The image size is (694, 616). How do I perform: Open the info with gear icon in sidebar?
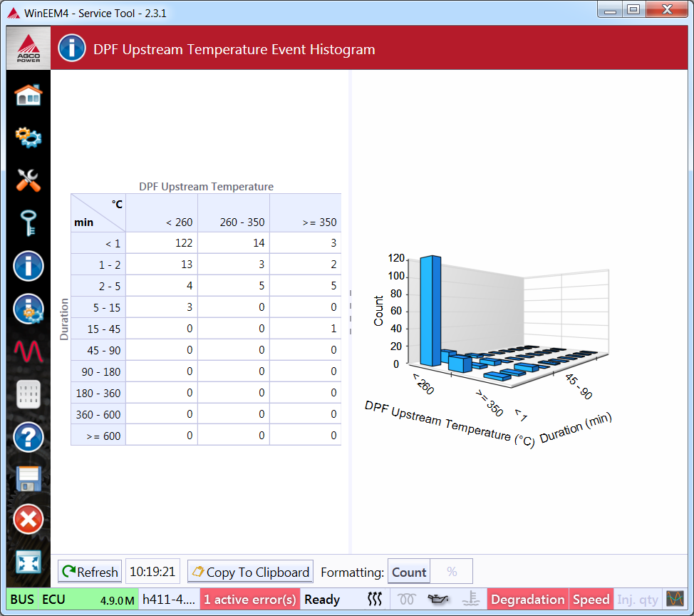coord(29,309)
